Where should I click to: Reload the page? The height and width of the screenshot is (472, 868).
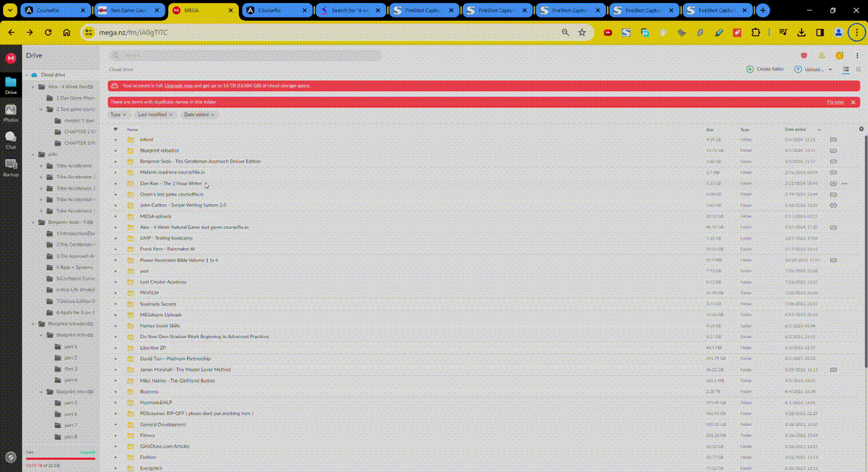[x=48, y=33]
